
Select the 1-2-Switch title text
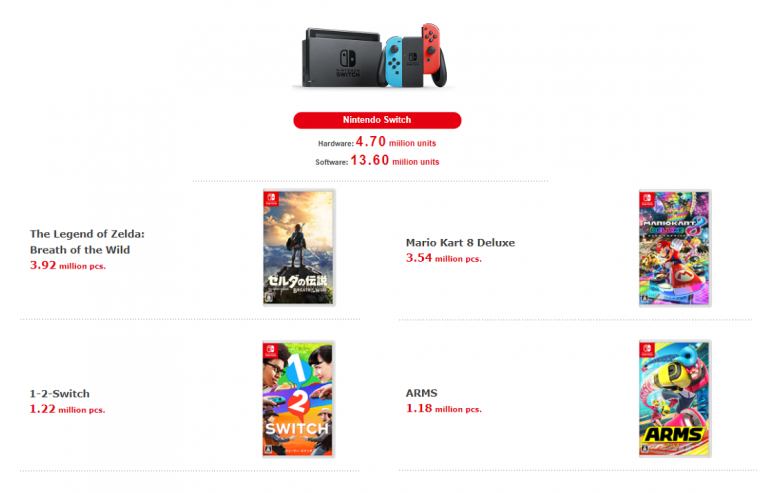pos(60,394)
